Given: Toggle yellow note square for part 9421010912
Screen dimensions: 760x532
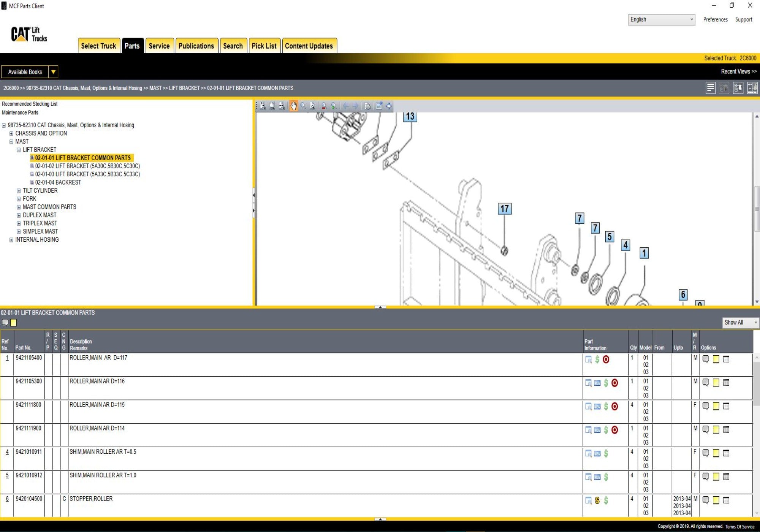Looking at the screenshot, I should click(716, 477).
